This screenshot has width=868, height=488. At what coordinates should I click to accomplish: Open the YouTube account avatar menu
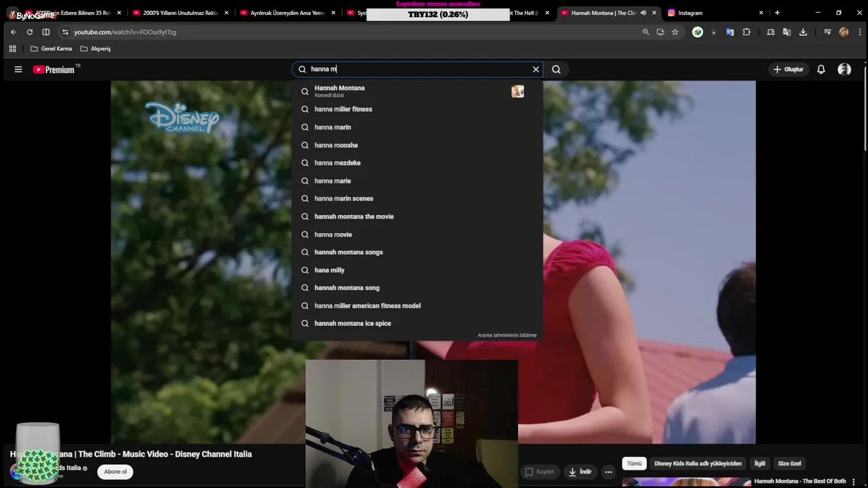click(844, 69)
